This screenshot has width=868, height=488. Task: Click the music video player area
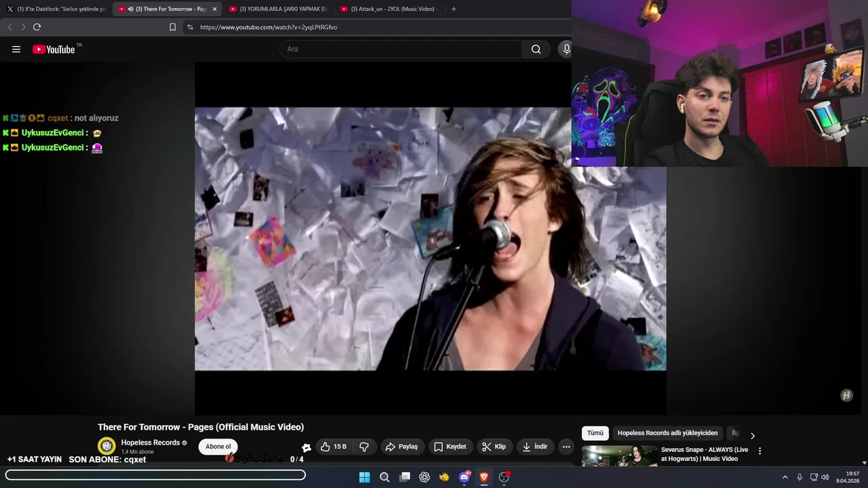[430, 239]
